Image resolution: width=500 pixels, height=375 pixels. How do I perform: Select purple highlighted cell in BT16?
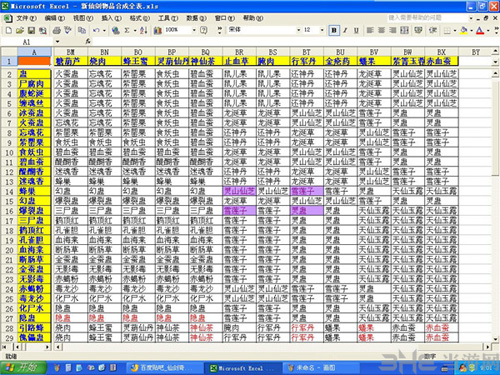coord(307,211)
